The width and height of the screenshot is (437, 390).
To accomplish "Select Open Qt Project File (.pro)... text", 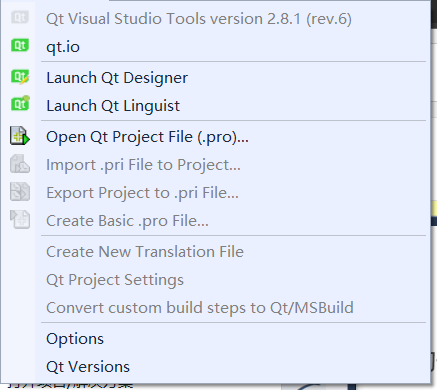I will coord(147,137).
